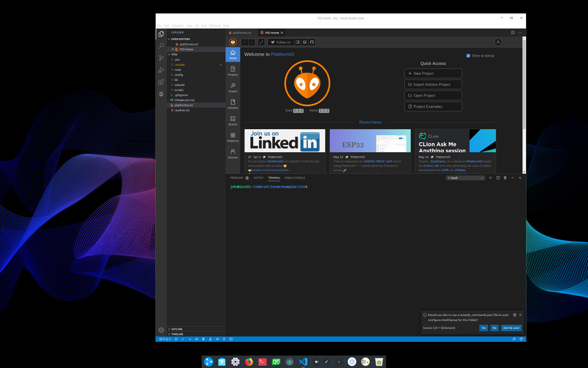Open the terminal selector dropdown '1: bash'
The width and height of the screenshot is (588, 368).
465,178
